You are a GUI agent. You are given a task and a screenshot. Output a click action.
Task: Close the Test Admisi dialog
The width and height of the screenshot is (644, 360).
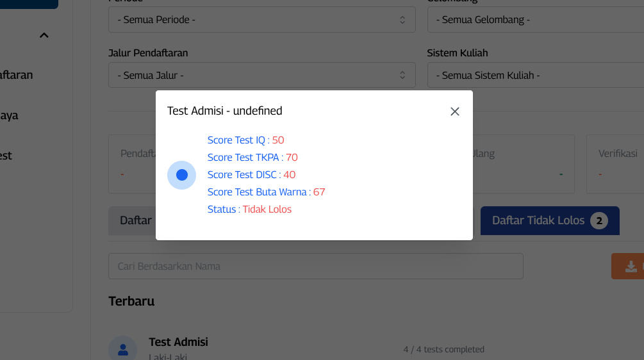click(x=455, y=111)
